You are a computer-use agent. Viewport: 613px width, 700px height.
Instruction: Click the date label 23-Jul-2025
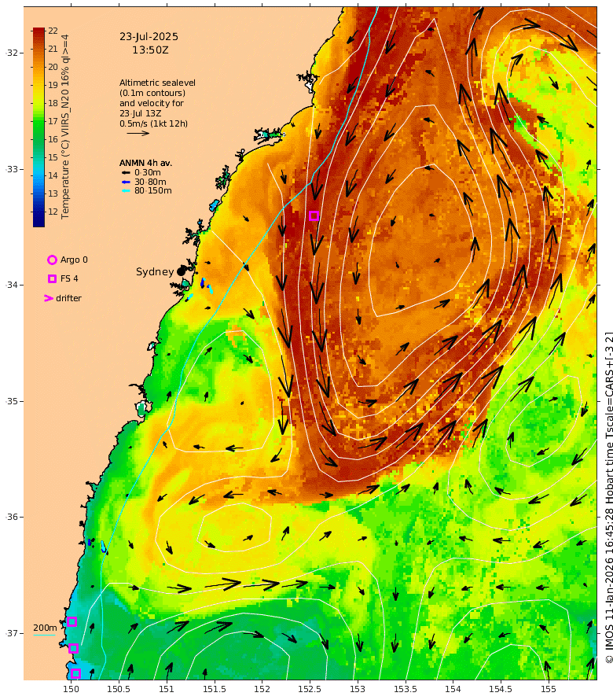coord(149,37)
